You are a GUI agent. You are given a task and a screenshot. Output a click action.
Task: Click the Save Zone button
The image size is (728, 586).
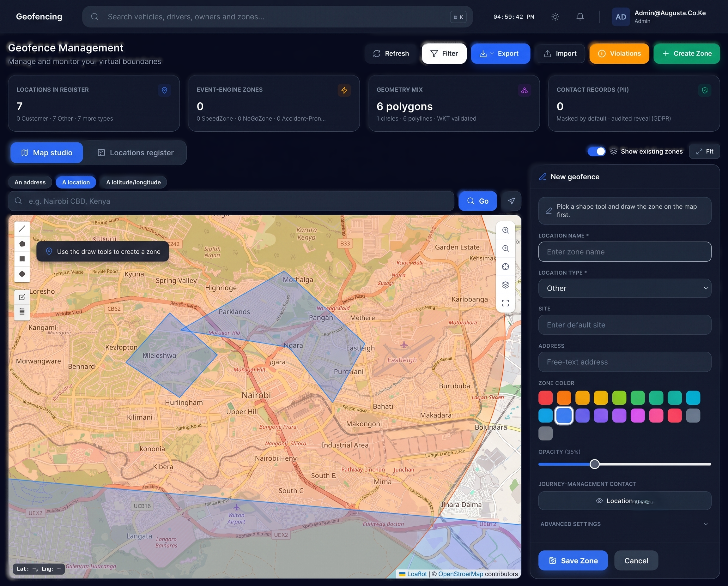pyautogui.click(x=573, y=561)
